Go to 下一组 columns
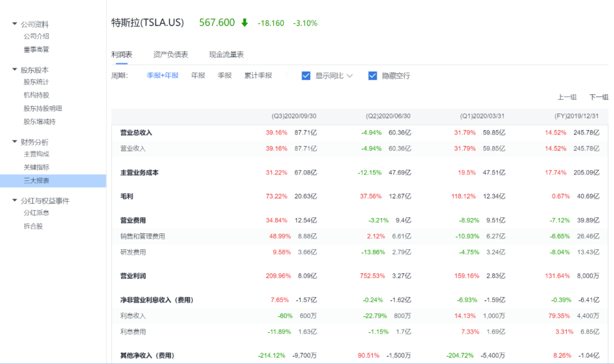The height and width of the screenshot is (364, 614). pos(599,97)
